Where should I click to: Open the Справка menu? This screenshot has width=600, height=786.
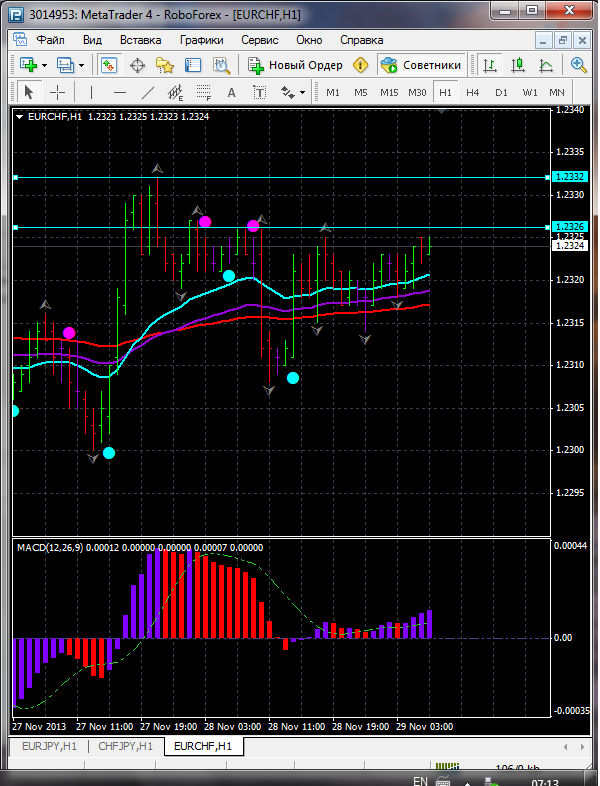pos(361,40)
